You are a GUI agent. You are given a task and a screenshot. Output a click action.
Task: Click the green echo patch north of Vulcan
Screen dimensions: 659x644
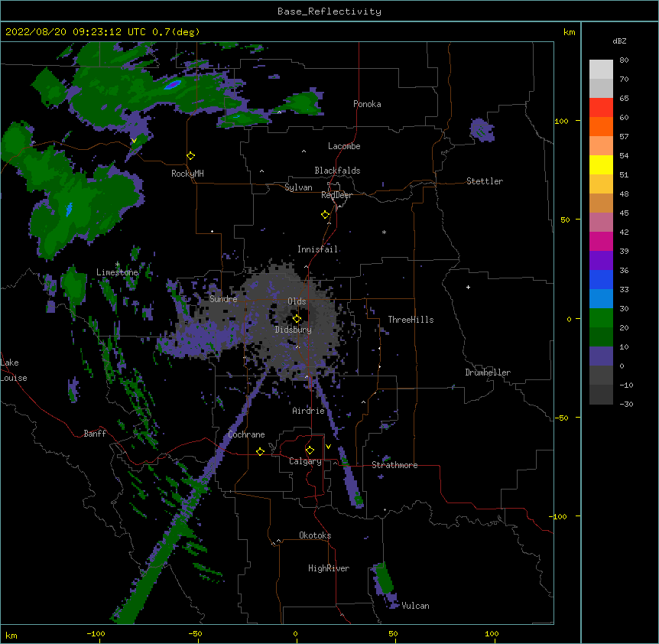pos(383,578)
